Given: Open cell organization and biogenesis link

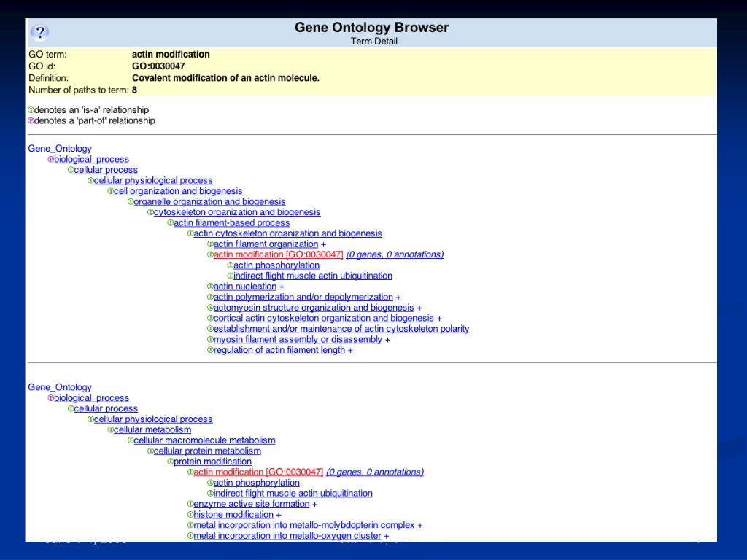Looking at the screenshot, I should point(178,191).
